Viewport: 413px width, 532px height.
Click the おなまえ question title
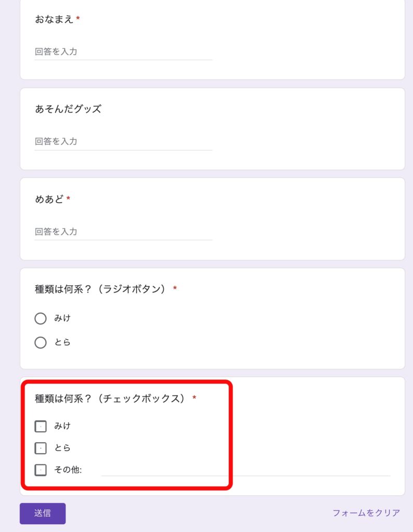54,19
